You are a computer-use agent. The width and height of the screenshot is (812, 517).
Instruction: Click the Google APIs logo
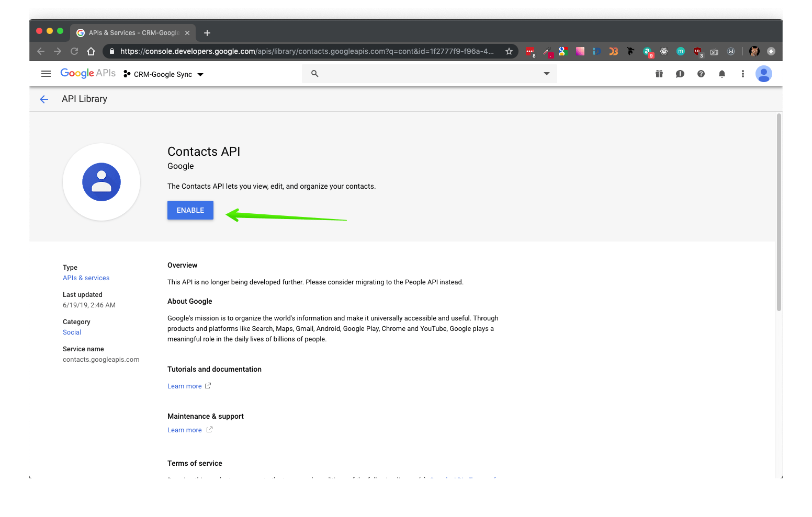[87, 73]
